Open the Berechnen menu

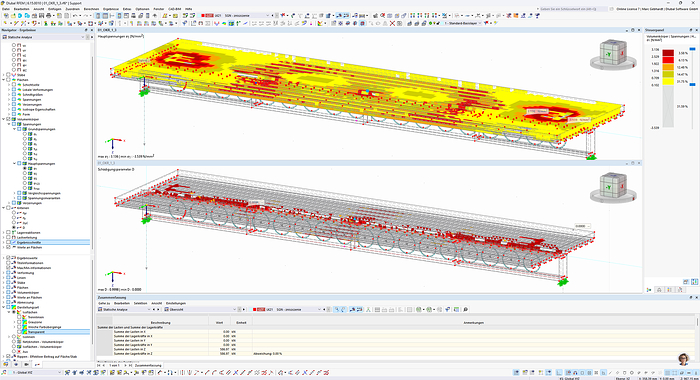pyautogui.click(x=91, y=9)
